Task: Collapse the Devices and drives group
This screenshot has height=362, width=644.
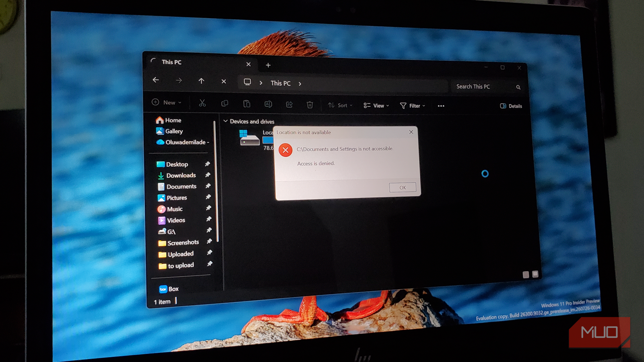Action: click(225, 121)
